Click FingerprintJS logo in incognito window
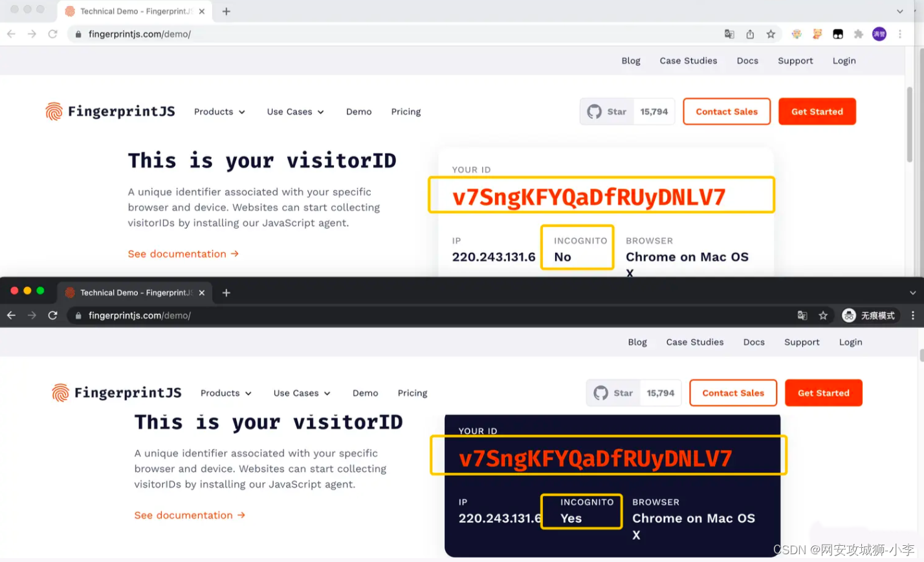This screenshot has width=924, height=562. [116, 393]
